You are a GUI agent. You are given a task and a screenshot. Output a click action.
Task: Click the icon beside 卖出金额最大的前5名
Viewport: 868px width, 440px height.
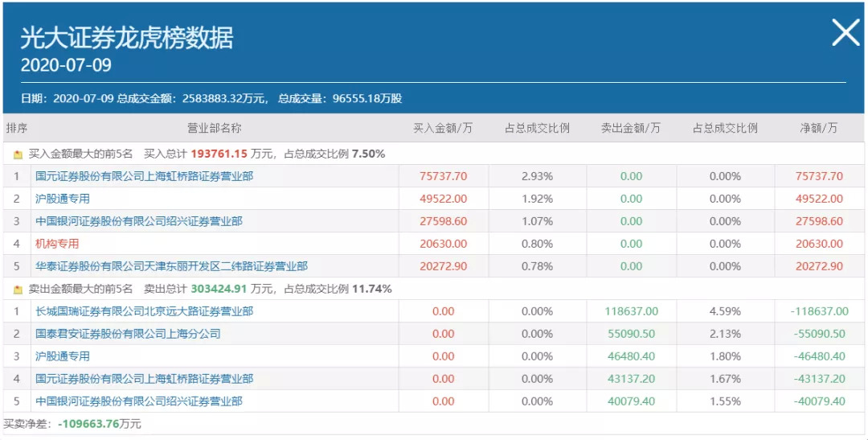click(x=18, y=290)
